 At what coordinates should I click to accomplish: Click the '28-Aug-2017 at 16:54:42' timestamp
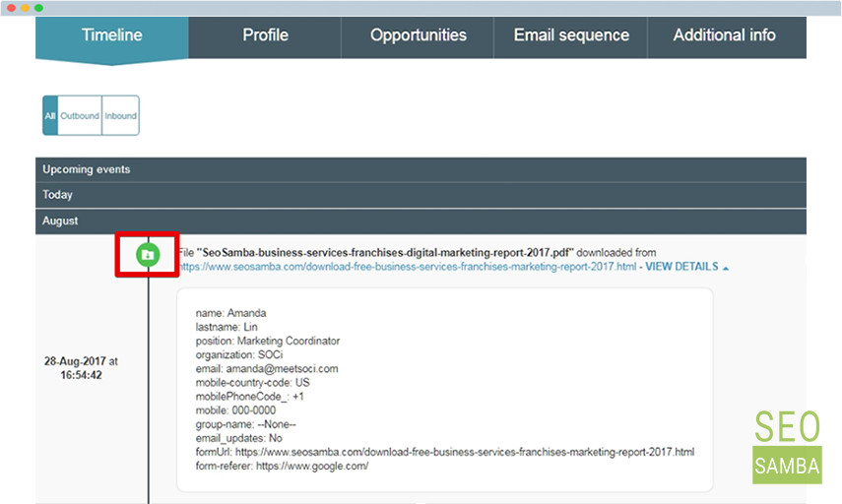[x=81, y=368]
